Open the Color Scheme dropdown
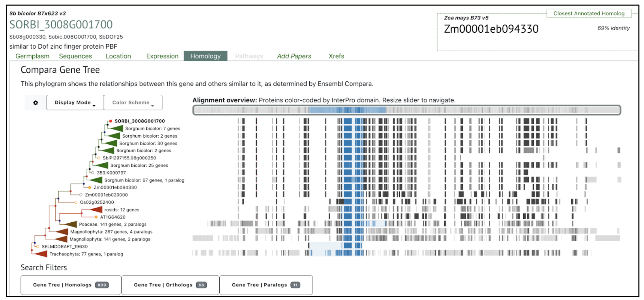The width and height of the screenshot is (644, 300). pos(133,103)
